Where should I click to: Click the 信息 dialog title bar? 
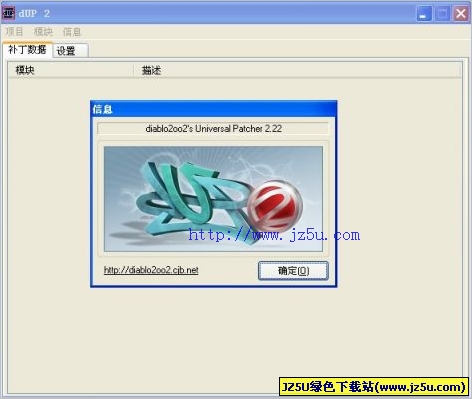[213, 109]
